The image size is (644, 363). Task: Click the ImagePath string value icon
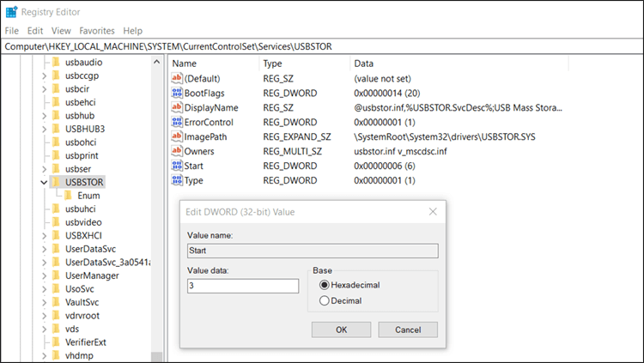tap(177, 137)
